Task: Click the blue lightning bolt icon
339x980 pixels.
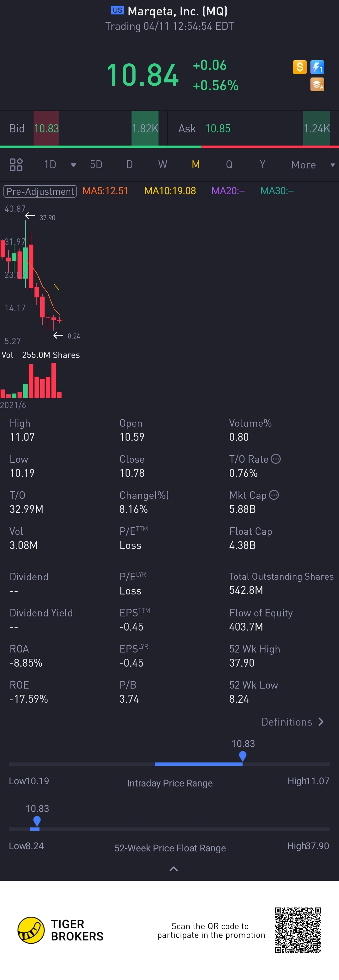Action: point(317,67)
